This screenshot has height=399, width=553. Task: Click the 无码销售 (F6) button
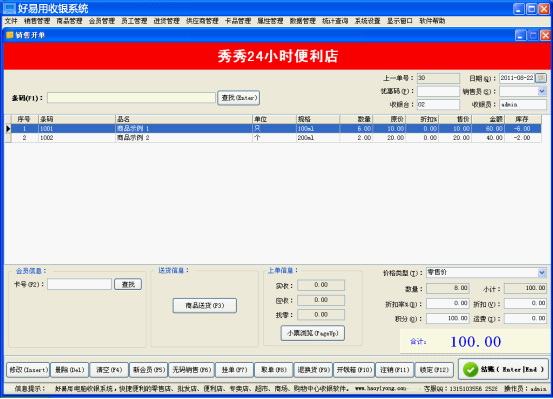tap(192, 370)
